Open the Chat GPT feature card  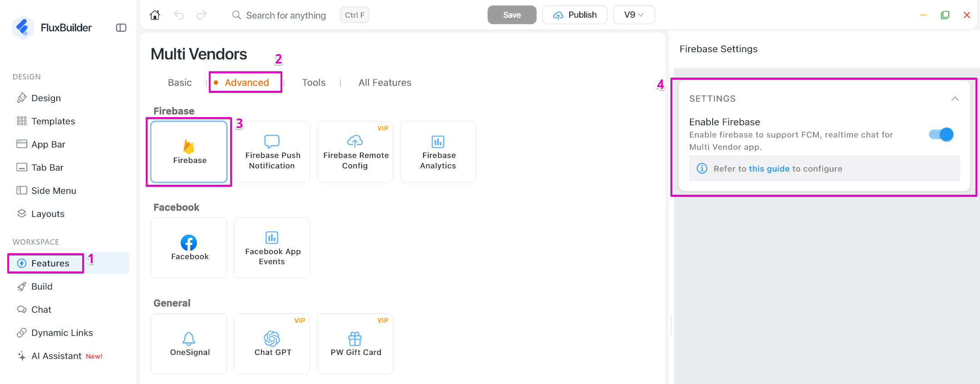(x=272, y=344)
